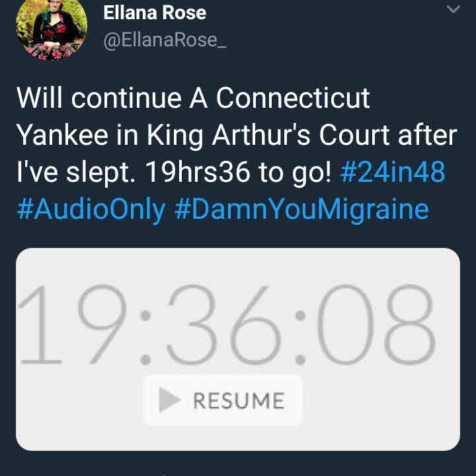Tap the seconds digits 08 on timer
Screen dimensions: 476x476
376,324
